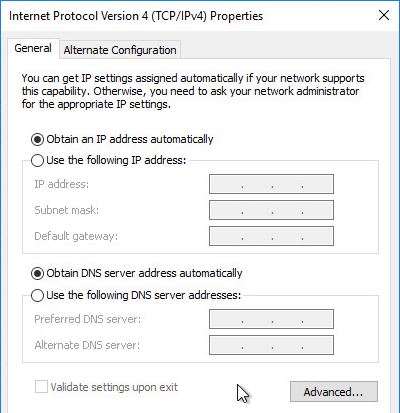The image size is (400, 413).
Task: Click the dialog title bar text
Action: click(x=136, y=16)
